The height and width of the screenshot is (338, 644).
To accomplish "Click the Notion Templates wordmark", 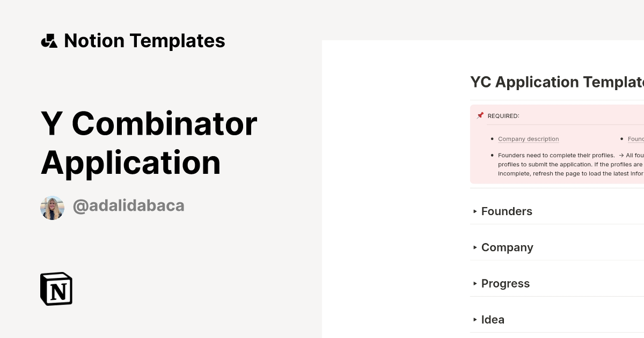I will click(x=145, y=40).
